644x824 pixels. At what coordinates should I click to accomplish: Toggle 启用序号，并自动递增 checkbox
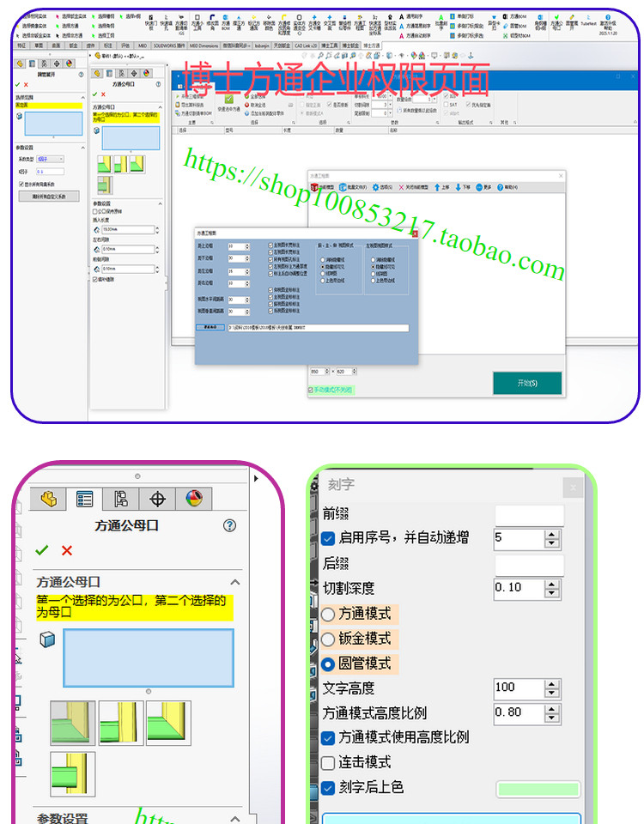pos(328,538)
